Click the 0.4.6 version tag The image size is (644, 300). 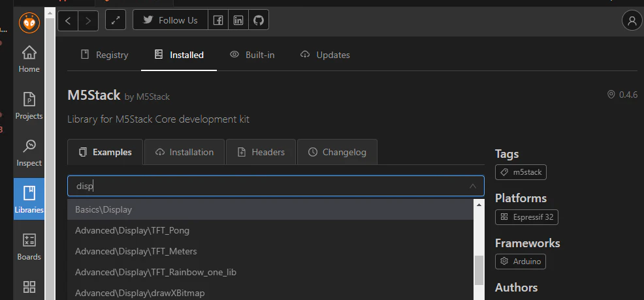coord(622,95)
